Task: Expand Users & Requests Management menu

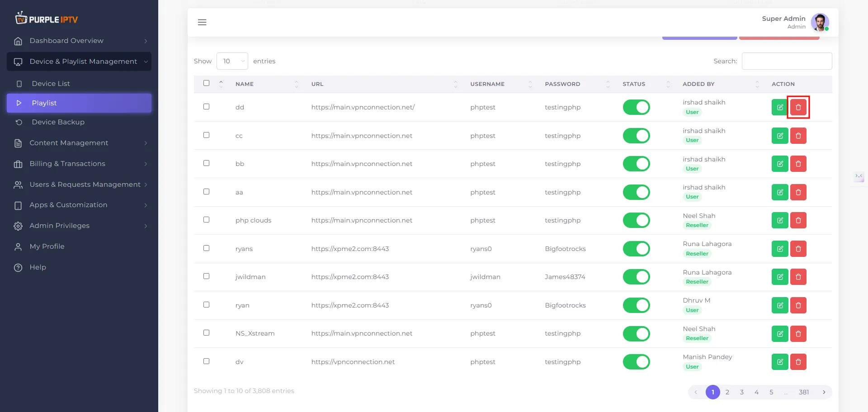Action: point(79,185)
